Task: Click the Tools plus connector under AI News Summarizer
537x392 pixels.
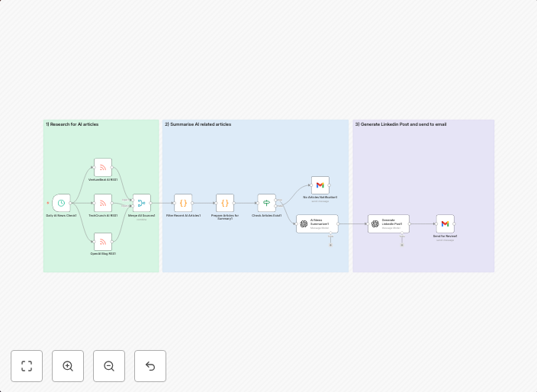Action: tap(330, 245)
